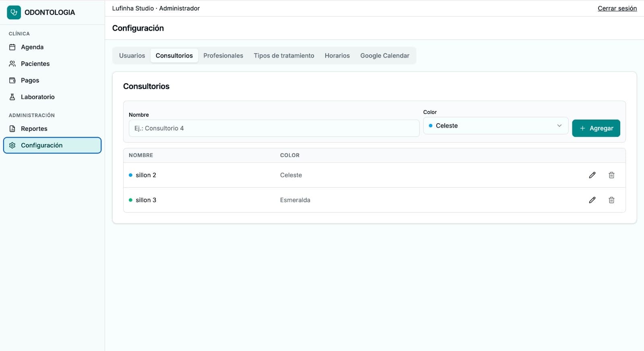
Task: Click the ODONTOLOGIA brand title
Action: coord(50,12)
